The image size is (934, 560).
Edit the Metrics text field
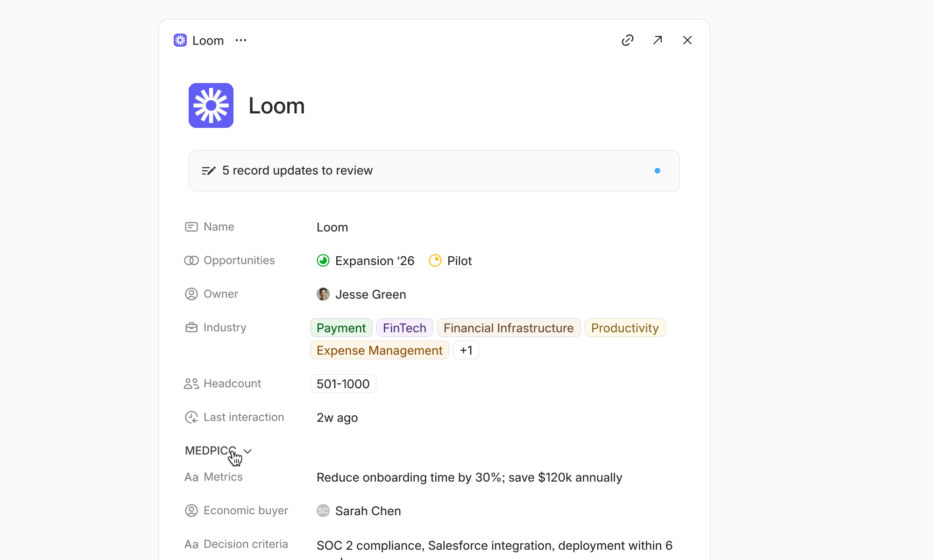coord(469,477)
